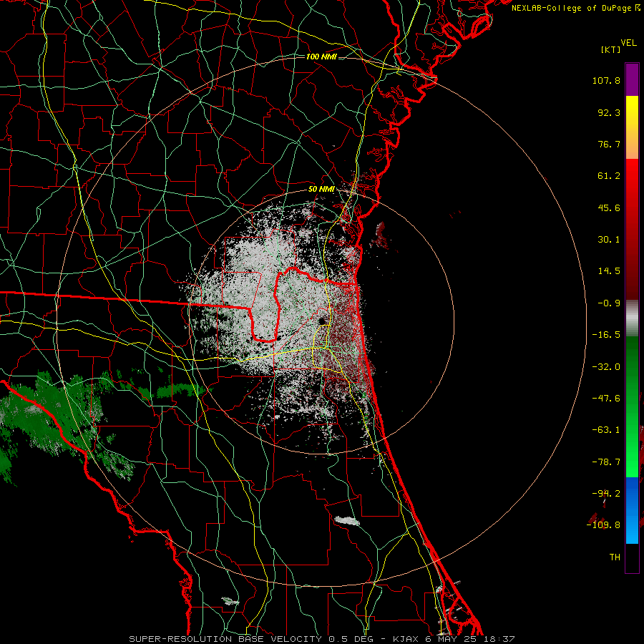Click the -32.0 velocity scale value
The image size is (644, 644).
pyautogui.click(x=606, y=367)
